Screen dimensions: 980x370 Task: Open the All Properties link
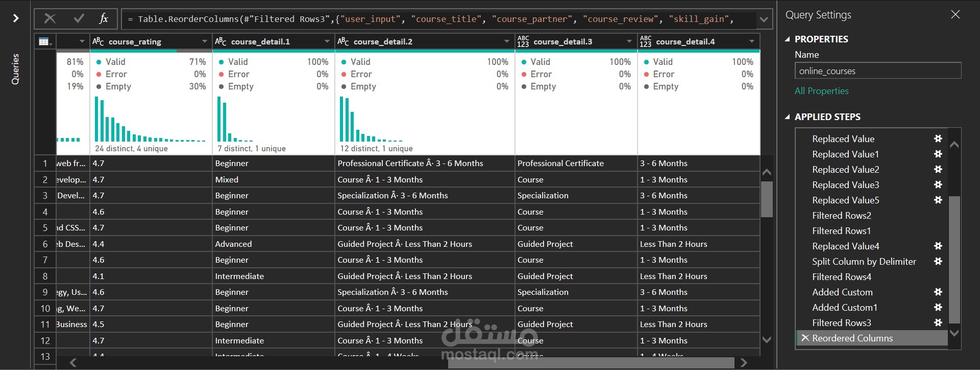click(x=821, y=91)
